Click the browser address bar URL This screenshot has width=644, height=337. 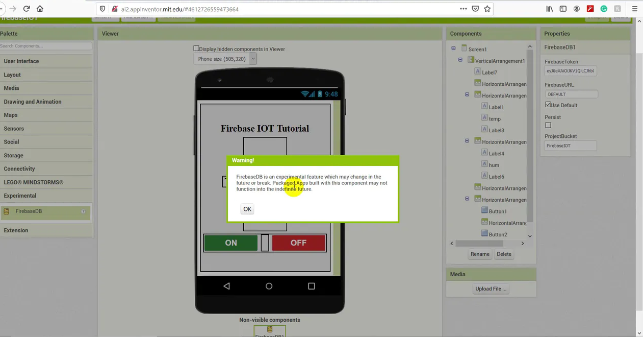179,9
